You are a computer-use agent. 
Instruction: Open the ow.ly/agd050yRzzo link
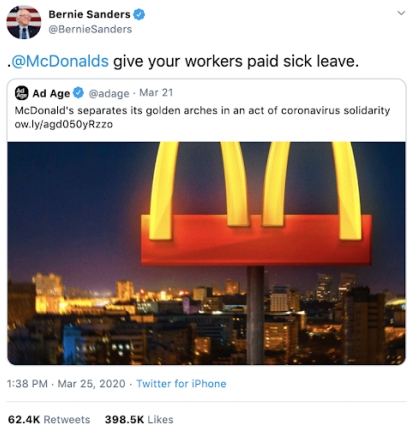click(x=64, y=125)
